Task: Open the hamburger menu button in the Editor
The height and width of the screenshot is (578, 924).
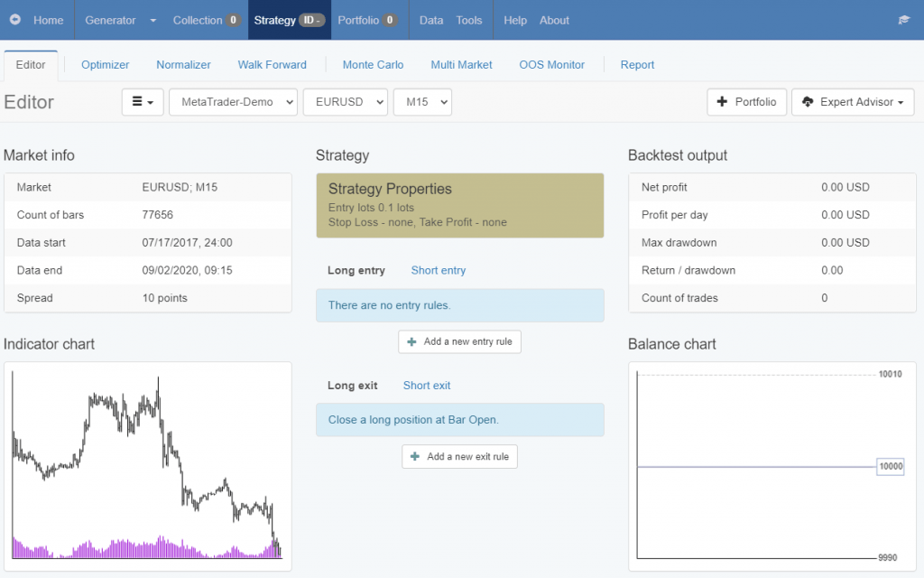Action: pos(143,102)
